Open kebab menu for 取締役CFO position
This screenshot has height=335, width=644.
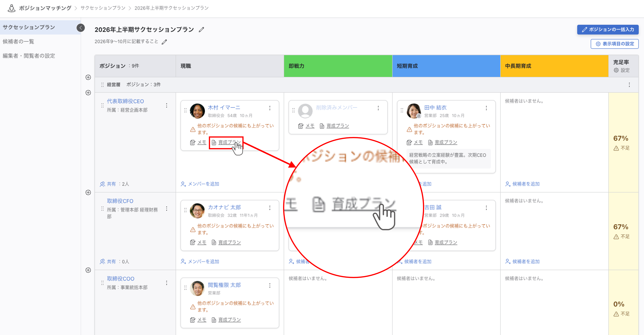167,209
